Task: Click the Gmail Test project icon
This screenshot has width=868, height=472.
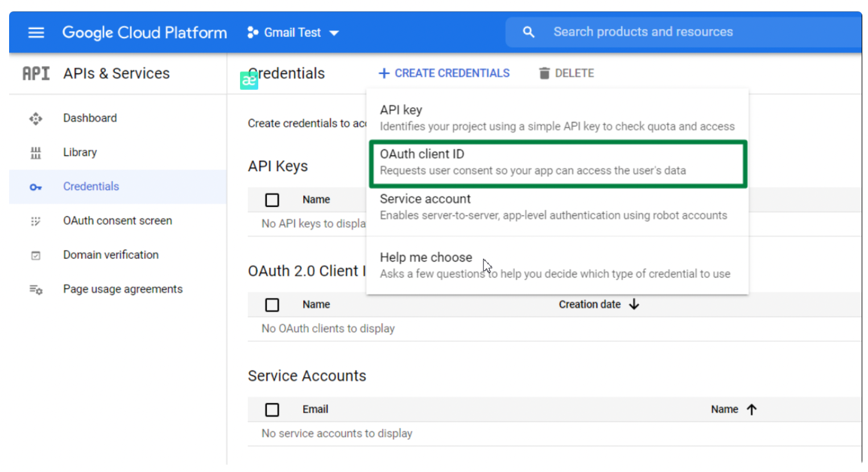Action: click(253, 32)
